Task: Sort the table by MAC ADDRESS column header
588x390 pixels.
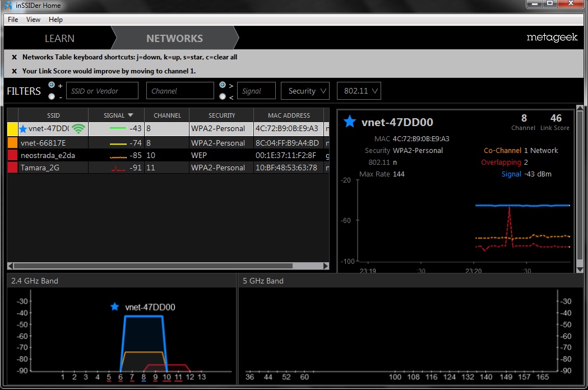Action: pos(289,115)
